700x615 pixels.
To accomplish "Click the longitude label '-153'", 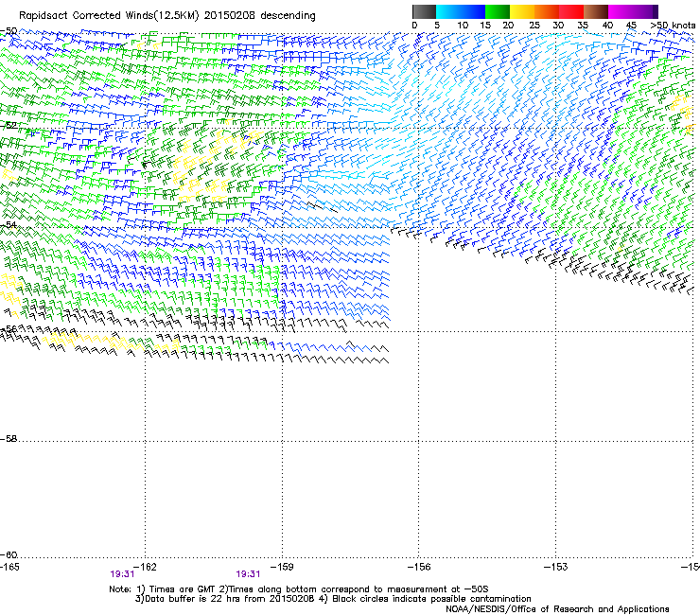I will tap(556, 567).
